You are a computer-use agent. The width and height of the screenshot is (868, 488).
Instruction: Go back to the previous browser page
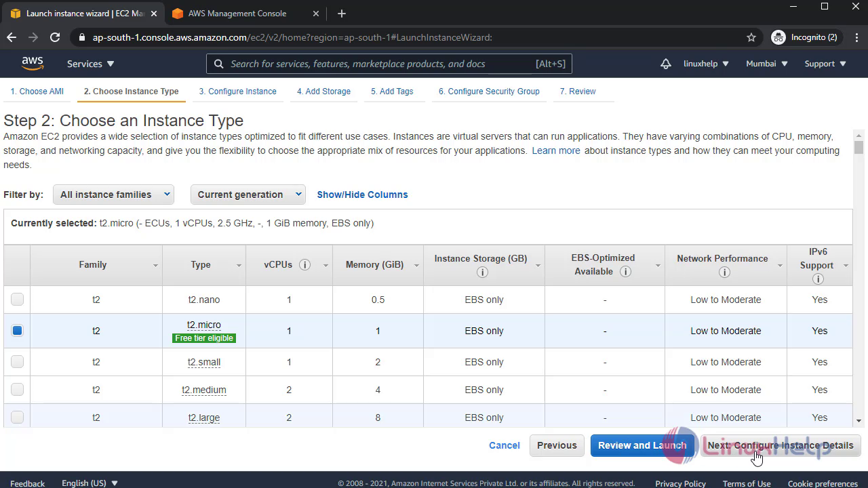coord(12,37)
